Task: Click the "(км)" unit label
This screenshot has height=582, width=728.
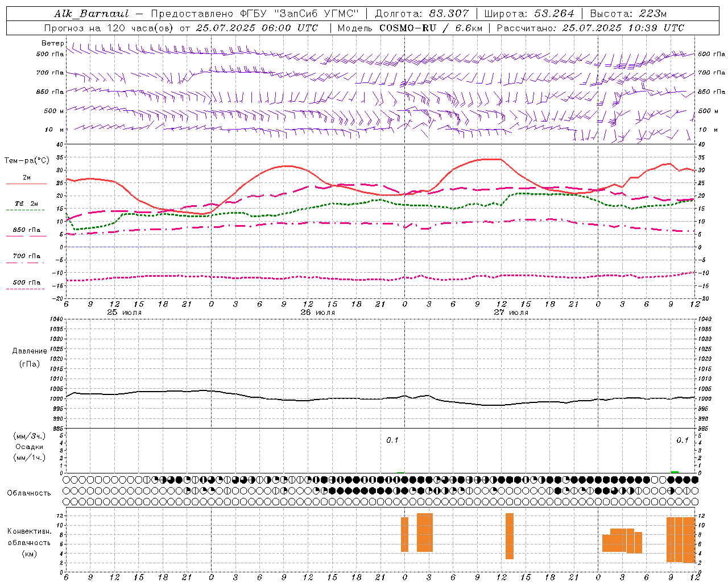Action: click(x=30, y=554)
